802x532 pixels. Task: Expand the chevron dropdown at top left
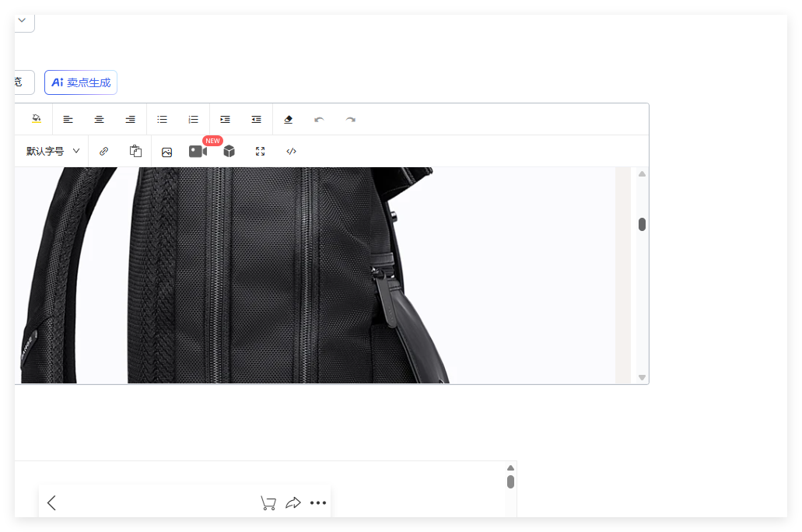[x=22, y=20]
